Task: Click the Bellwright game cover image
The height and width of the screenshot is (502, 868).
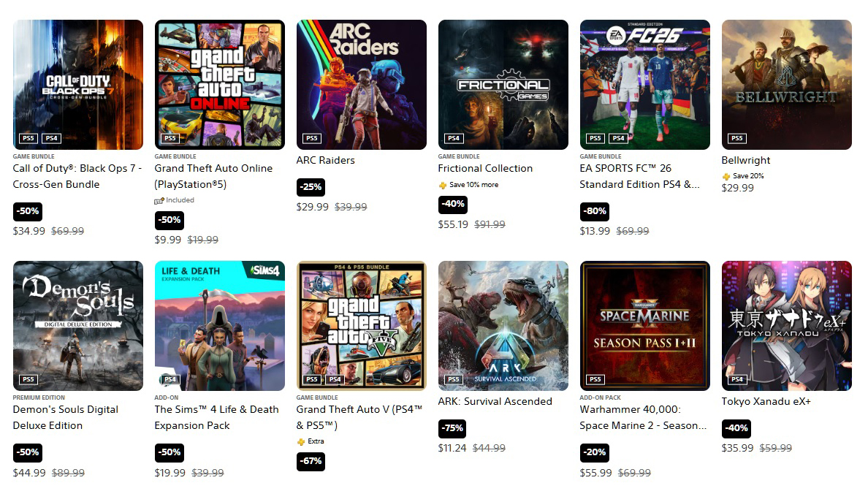Action: (x=787, y=85)
